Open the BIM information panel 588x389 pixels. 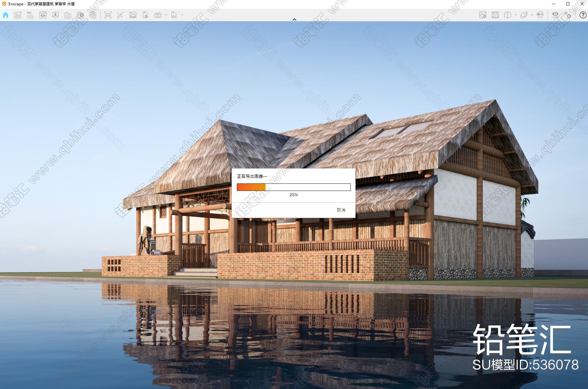(30, 15)
